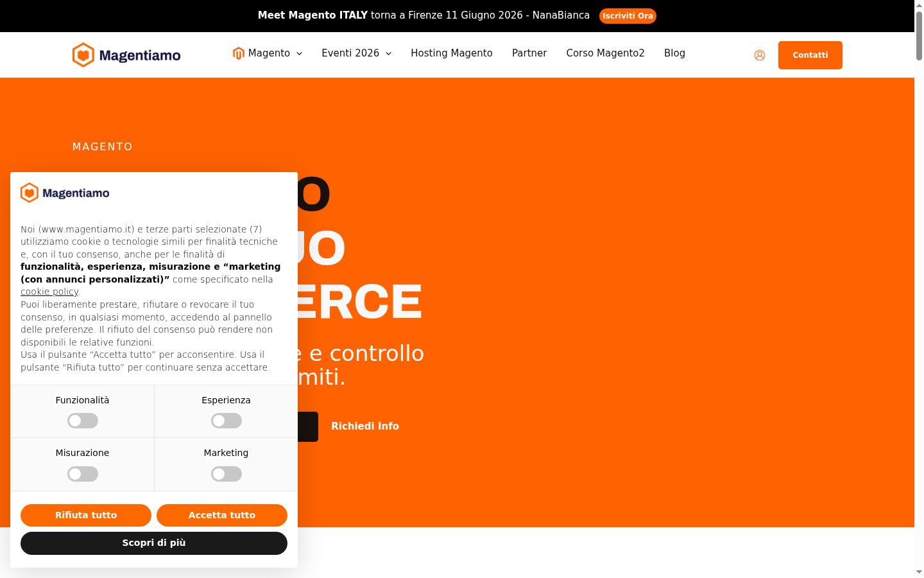924x578 pixels.
Task: Expand the Eventi 2026 dropdown arrow
Action: (388, 53)
